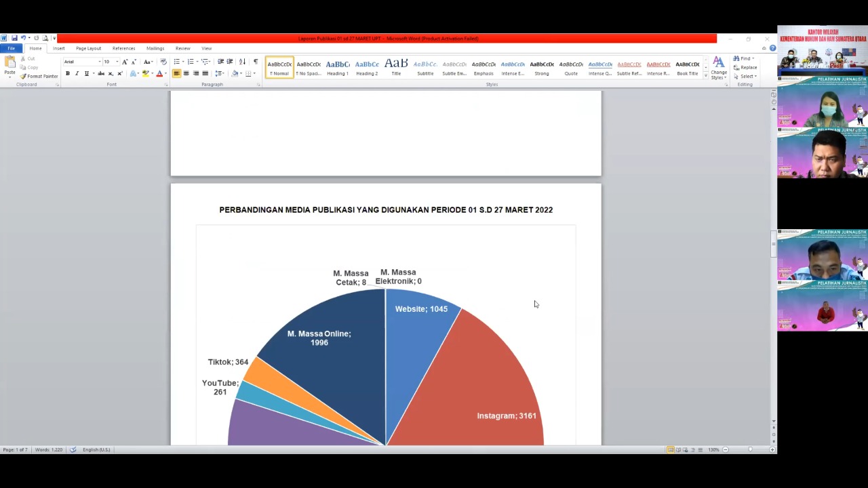Click the Save icon in the Quick Access Toolbar
The width and height of the screenshot is (868, 488).
pos(14,38)
